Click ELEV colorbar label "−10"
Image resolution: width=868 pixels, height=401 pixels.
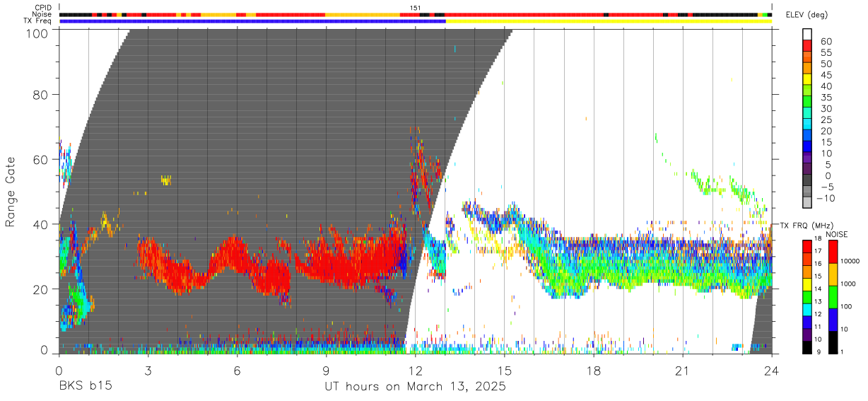(828, 199)
